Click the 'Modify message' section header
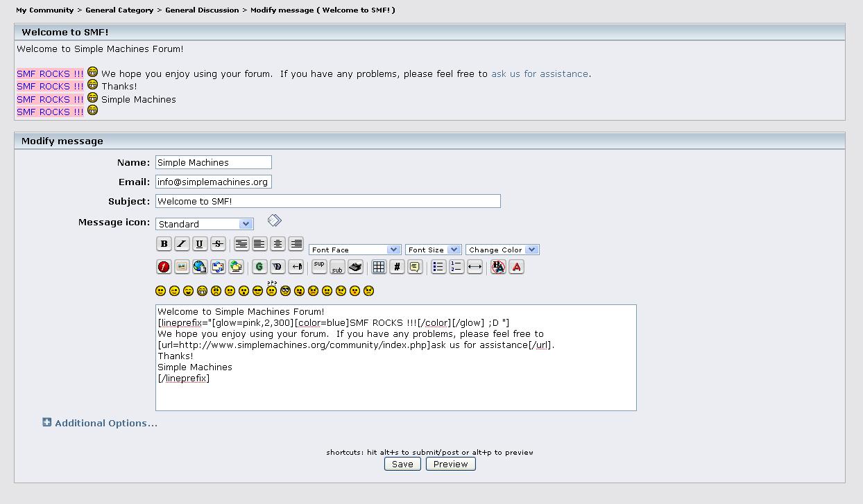 pos(429,141)
